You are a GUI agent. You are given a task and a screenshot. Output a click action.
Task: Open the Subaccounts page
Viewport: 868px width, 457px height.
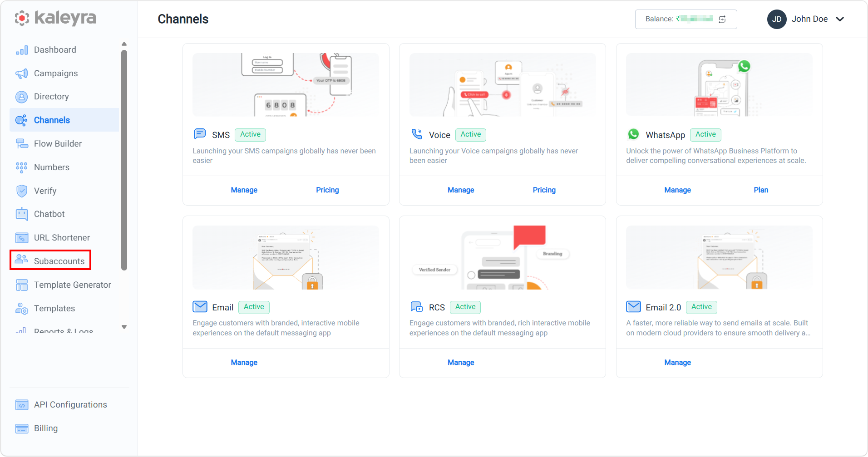tap(50, 260)
